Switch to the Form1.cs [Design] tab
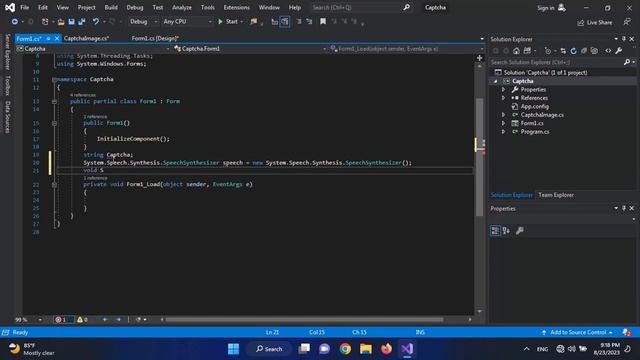The width and height of the screenshot is (640, 360). tap(155, 38)
